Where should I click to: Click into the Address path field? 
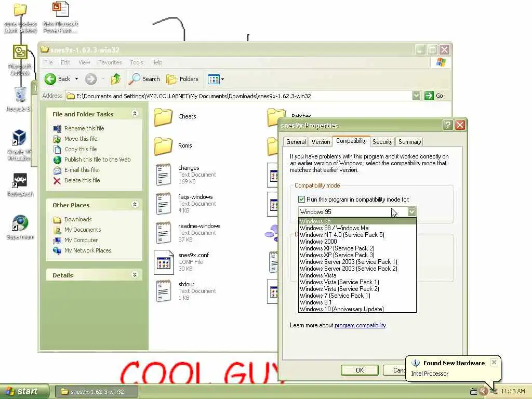click(x=239, y=96)
